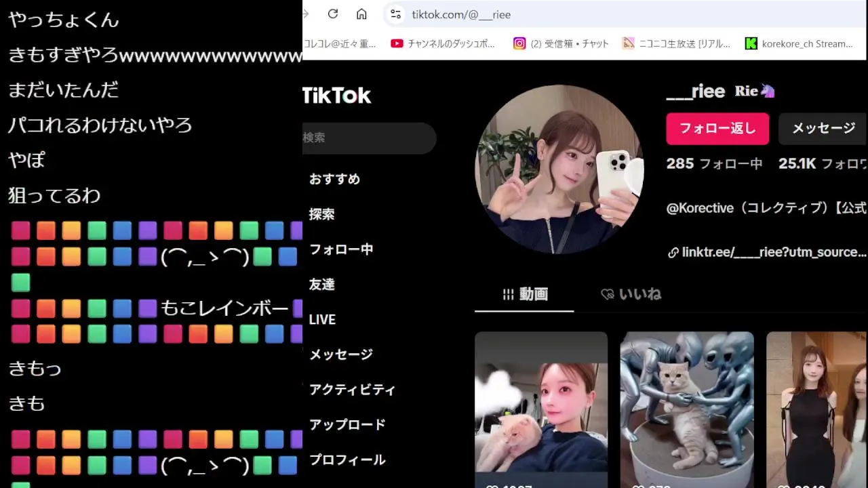Click 285 フォロー中 following count
Viewport: 868px width, 488px height.
tap(714, 163)
